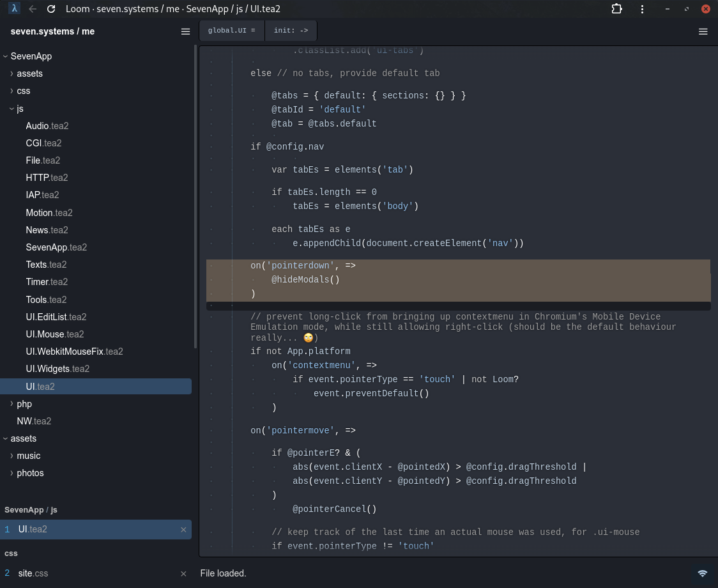Open UI.Mouse.tea2 in the file tree
Screen dimensions: 718x588
click(54, 334)
